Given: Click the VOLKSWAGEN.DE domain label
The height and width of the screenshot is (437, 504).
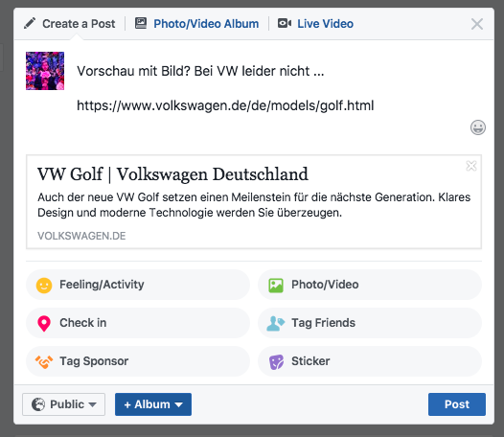Looking at the screenshot, I should (81, 236).
